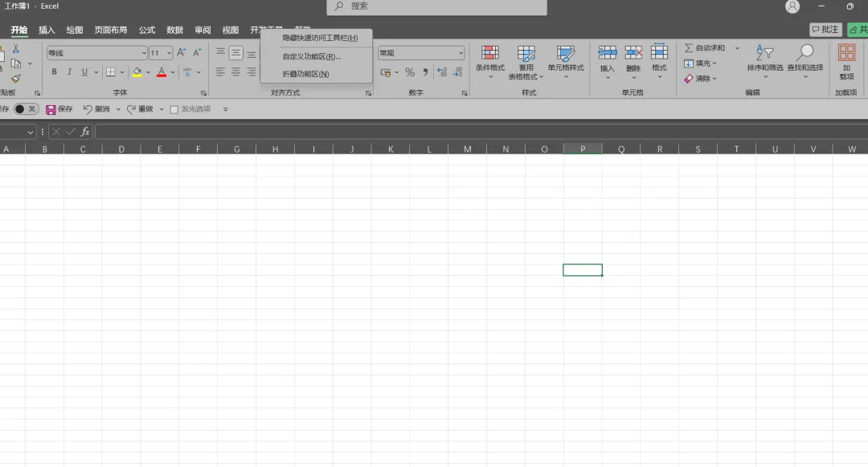Viewport: 868px width, 467px height.
Task: Click the align text left icon
Action: pos(220,72)
